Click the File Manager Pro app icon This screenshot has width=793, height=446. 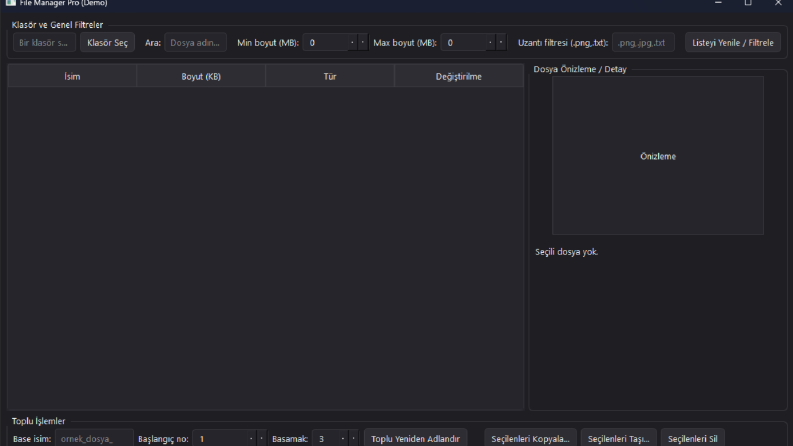pyautogui.click(x=11, y=3)
